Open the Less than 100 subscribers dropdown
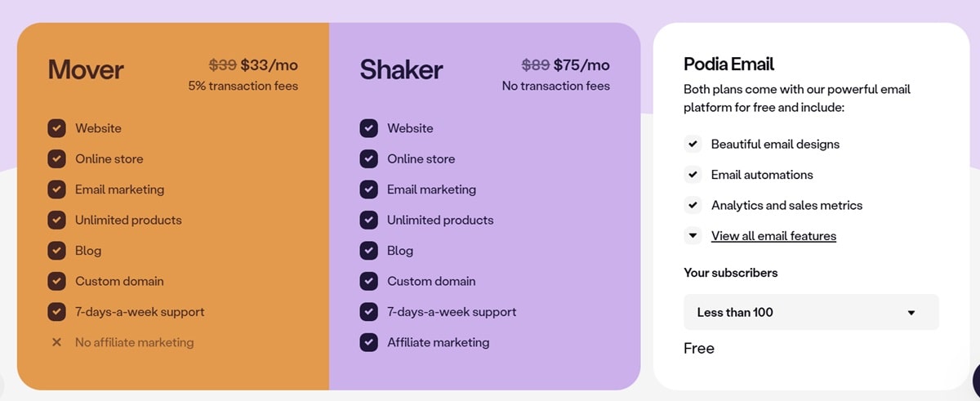The height and width of the screenshot is (401, 980). pos(810,312)
